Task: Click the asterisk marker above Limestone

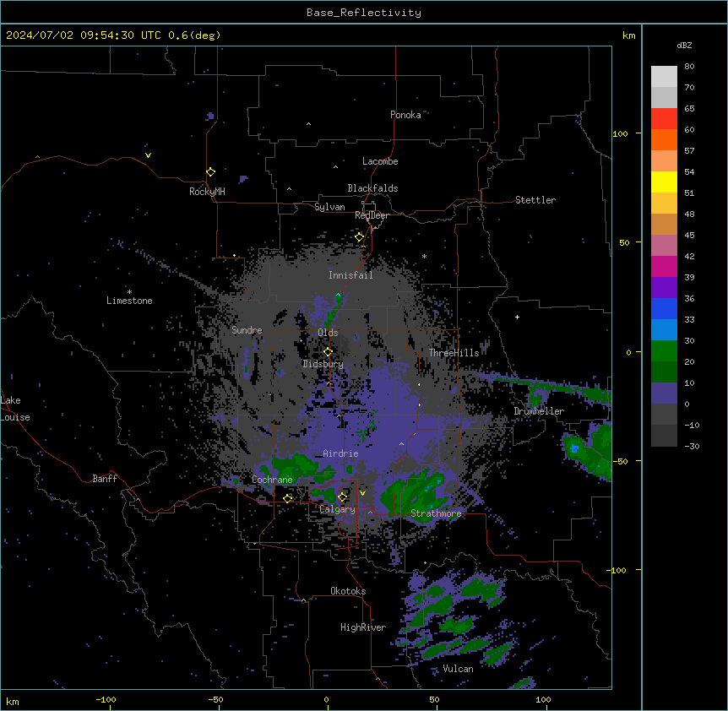Action: 129,292
